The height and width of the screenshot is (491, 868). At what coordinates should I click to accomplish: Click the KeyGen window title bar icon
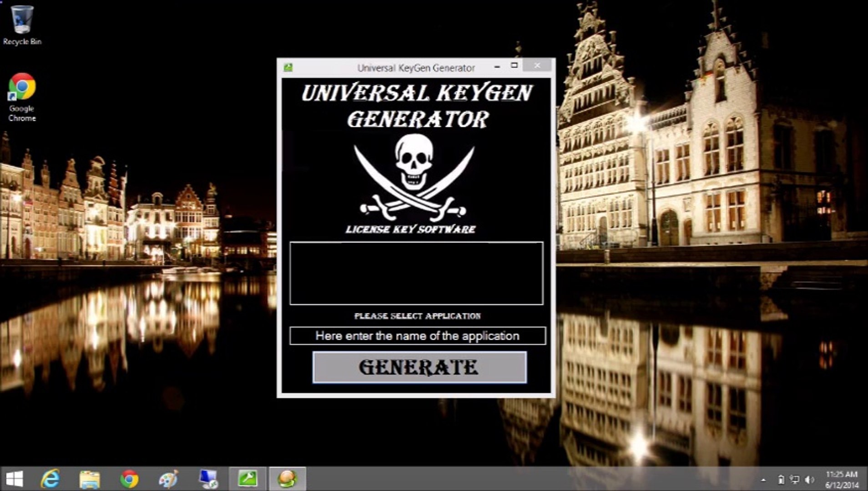(x=288, y=68)
